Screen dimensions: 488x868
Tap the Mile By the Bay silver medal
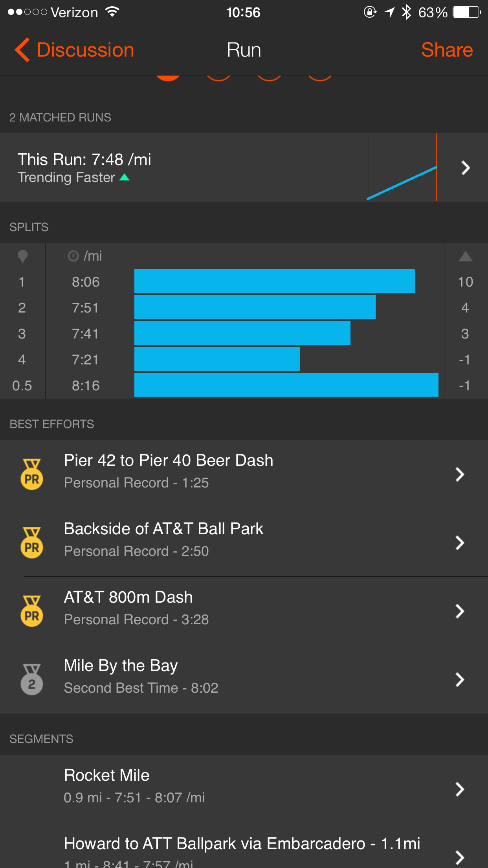pyautogui.click(x=32, y=679)
